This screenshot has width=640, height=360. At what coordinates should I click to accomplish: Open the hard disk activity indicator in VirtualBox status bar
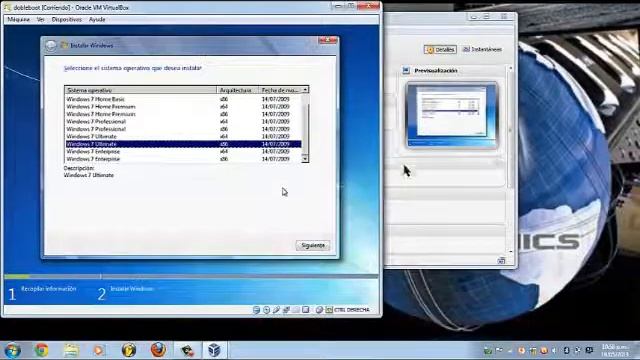click(256, 310)
